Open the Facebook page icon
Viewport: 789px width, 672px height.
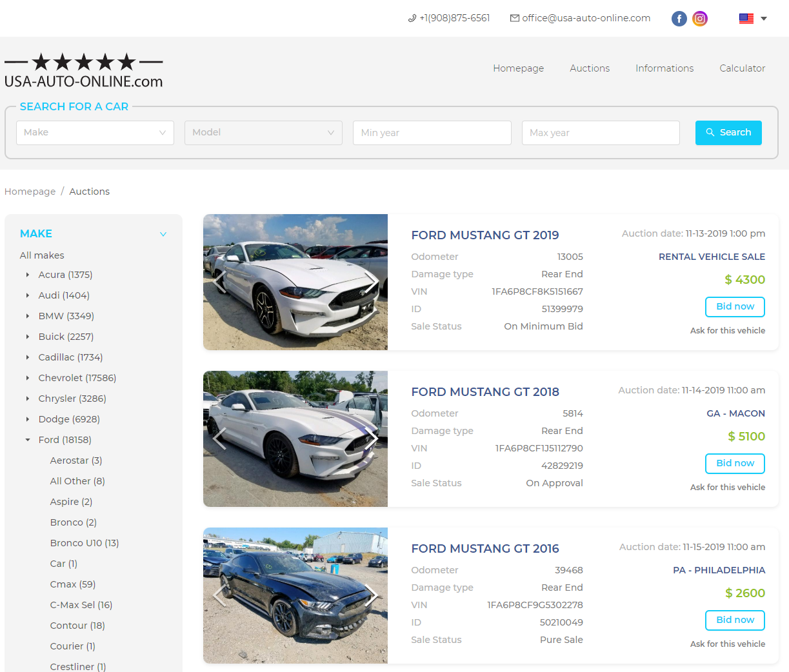pos(679,19)
